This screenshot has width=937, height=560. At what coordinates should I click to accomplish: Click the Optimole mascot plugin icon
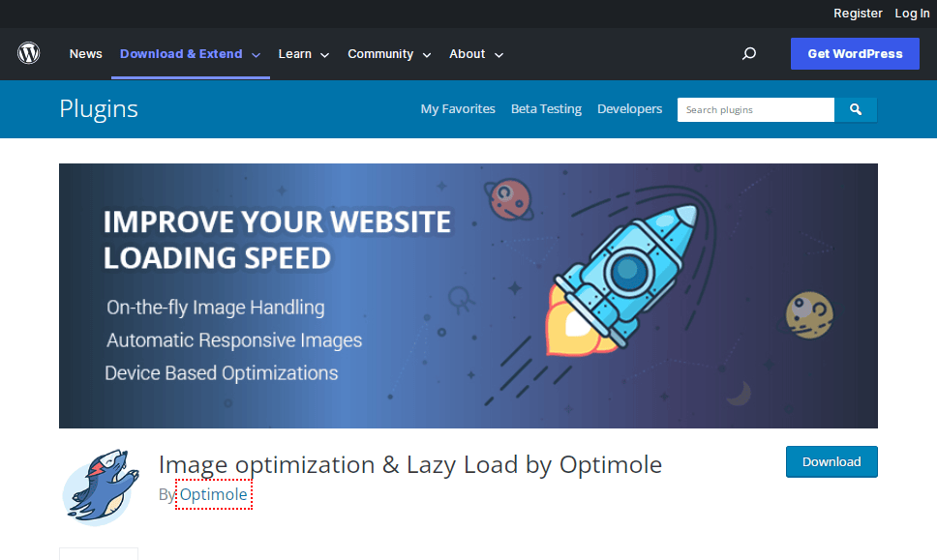[x=101, y=487]
